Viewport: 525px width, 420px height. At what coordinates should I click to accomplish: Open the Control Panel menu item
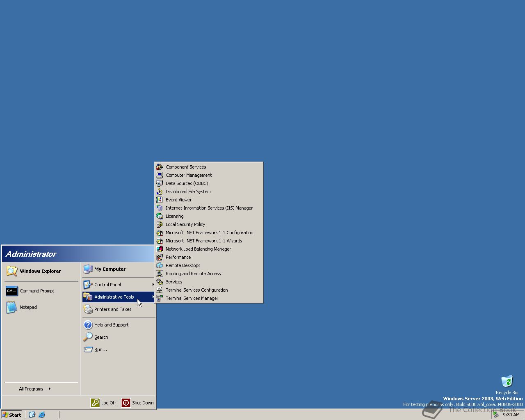tap(119, 285)
